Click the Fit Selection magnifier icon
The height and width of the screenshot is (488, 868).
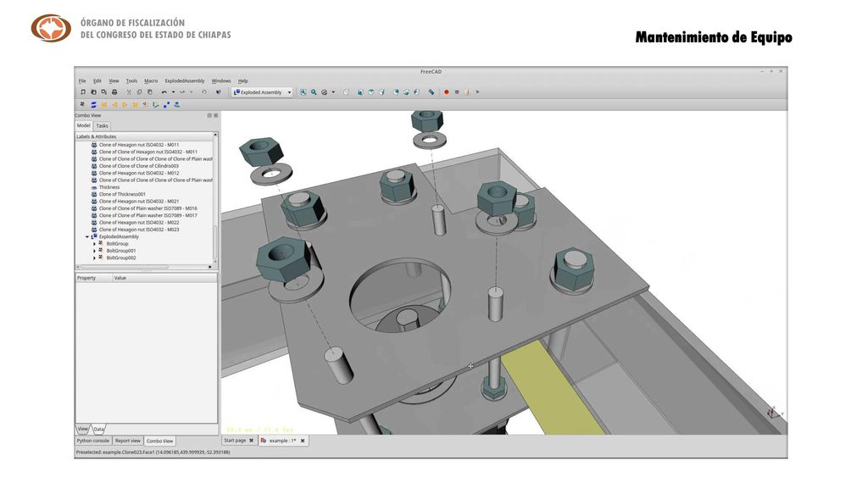pos(314,91)
